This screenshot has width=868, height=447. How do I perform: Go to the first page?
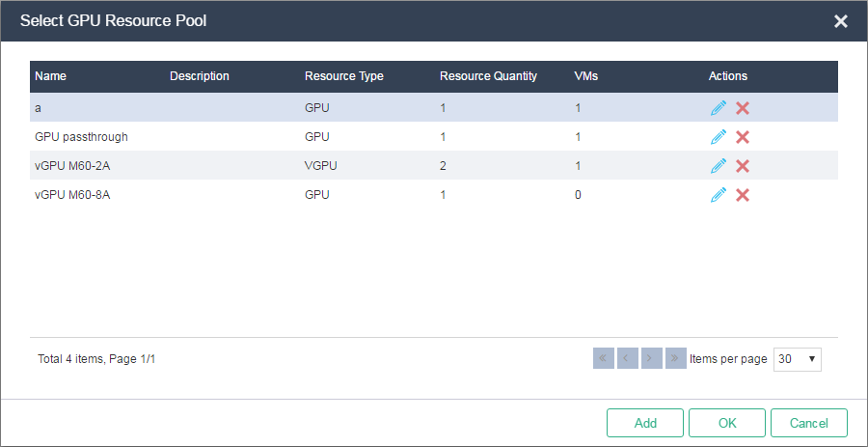(x=604, y=358)
